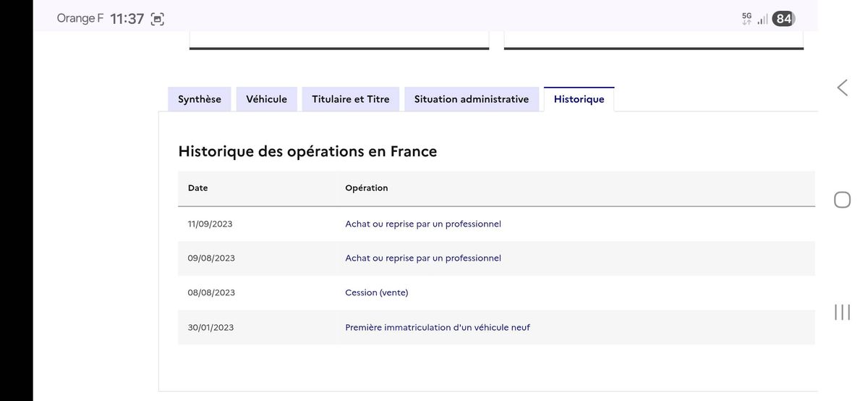Switch to the Synthèse tab
Image resolution: width=868 pixels, height=401 pixels.
200,99
